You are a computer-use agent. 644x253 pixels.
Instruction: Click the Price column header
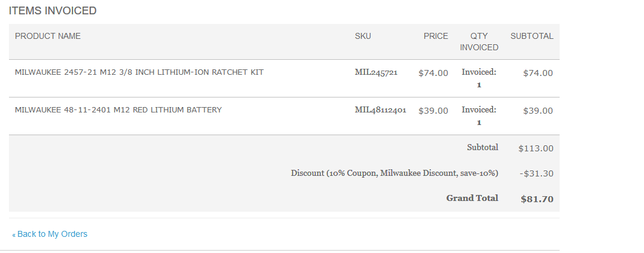[x=436, y=36]
